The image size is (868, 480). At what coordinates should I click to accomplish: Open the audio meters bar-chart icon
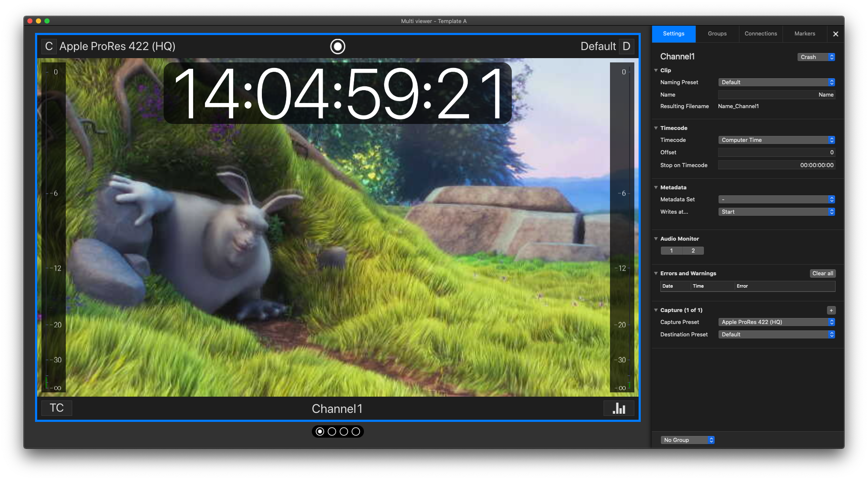point(619,408)
